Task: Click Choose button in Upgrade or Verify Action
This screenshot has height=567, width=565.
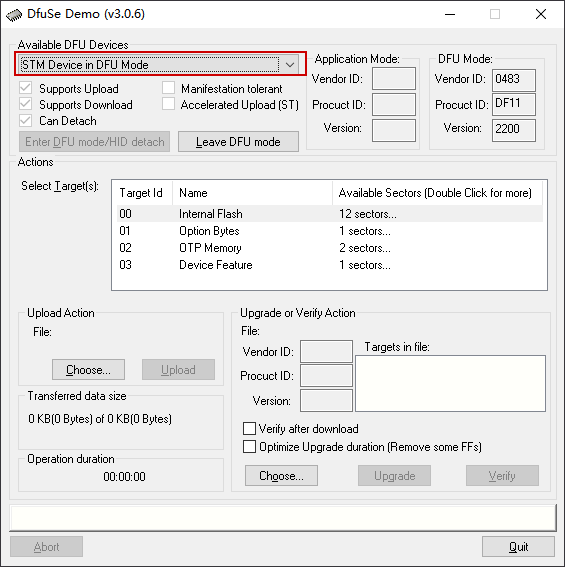Action: click(281, 476)
